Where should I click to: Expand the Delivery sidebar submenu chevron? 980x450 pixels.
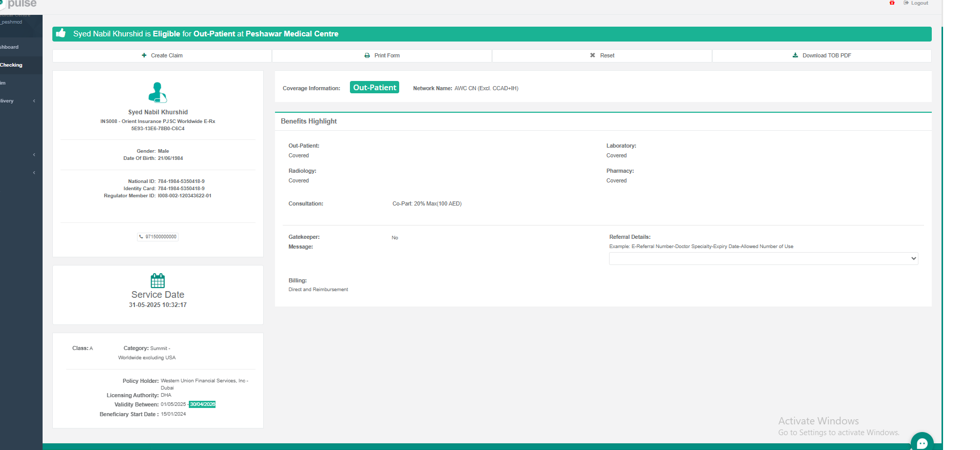coord(34,101)
